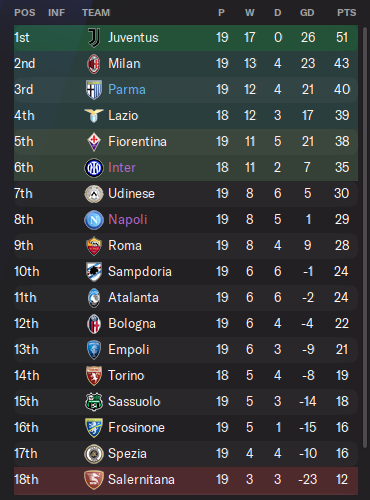Sort by GD column header
The height and width of the screenshot is (500, 370).
[307, 13]
